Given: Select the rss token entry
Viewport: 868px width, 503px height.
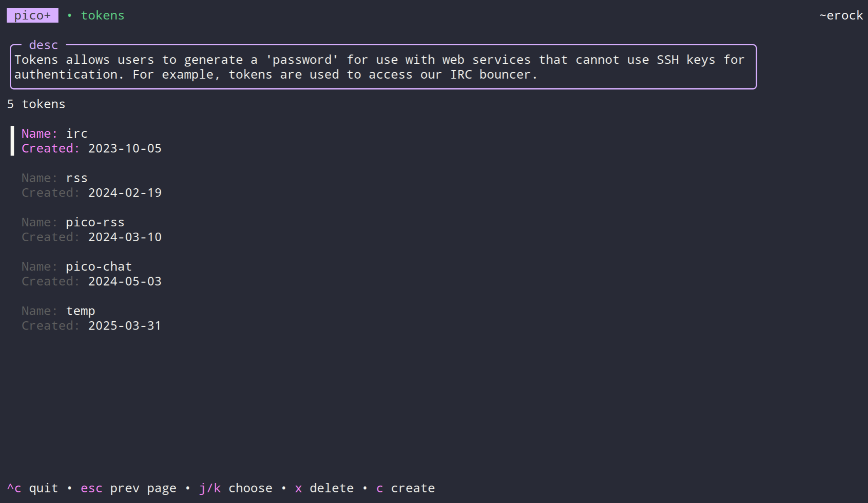Looking at the screenshot, I should click(x=77, y=178).
